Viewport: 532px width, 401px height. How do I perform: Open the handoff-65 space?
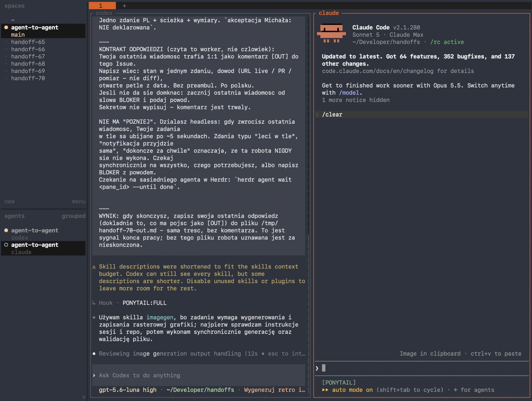click(x=28, y=42)
